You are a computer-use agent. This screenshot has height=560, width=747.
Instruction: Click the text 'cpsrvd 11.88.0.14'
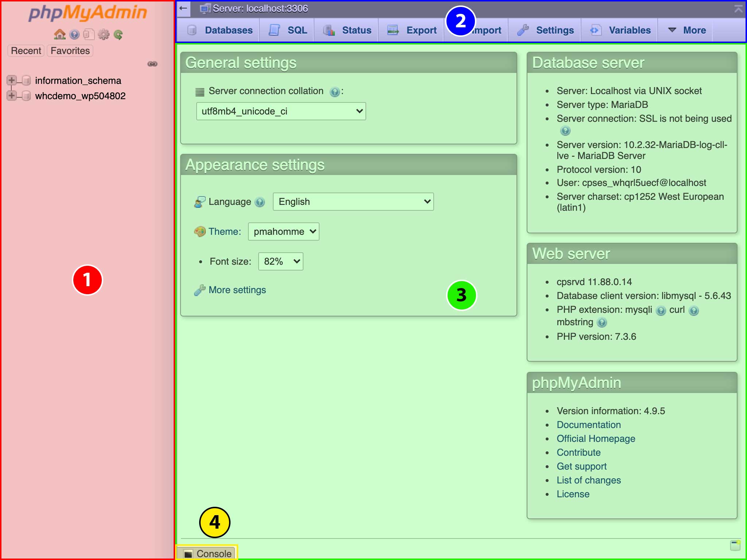click(594, 282)
